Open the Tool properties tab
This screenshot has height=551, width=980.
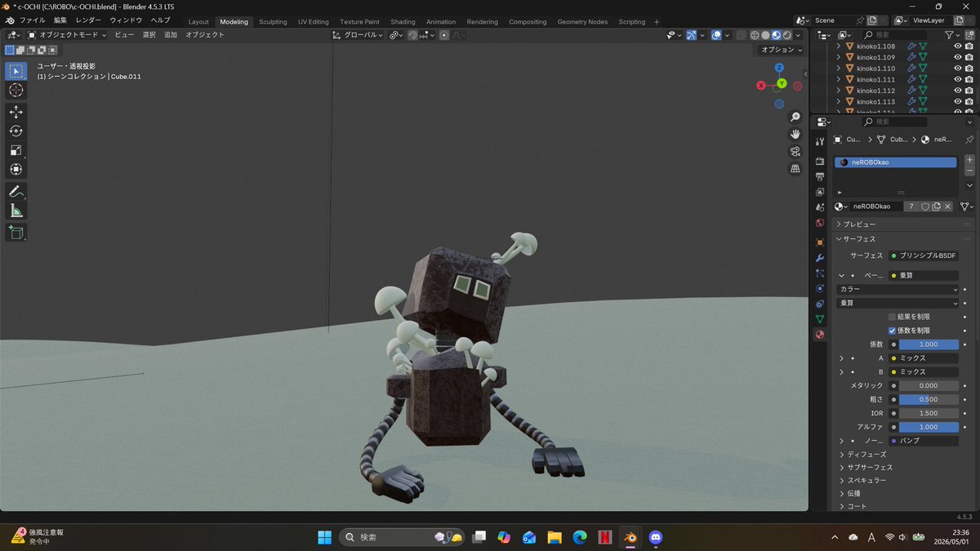coord(820,141)
